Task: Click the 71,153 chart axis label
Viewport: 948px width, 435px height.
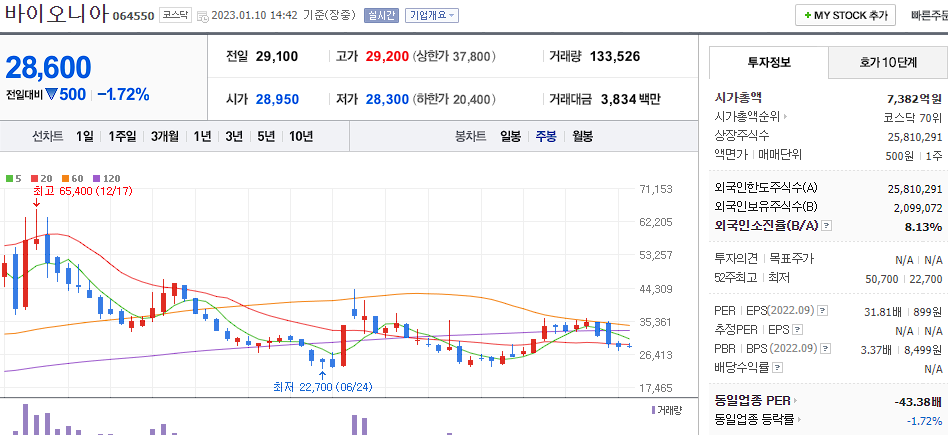Action: point(655,189)
